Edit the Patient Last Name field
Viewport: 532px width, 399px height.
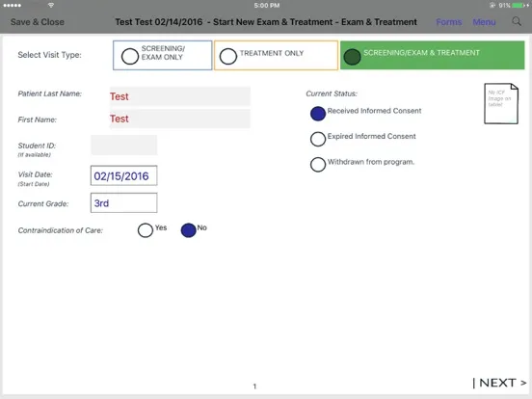tap(180, 96)
